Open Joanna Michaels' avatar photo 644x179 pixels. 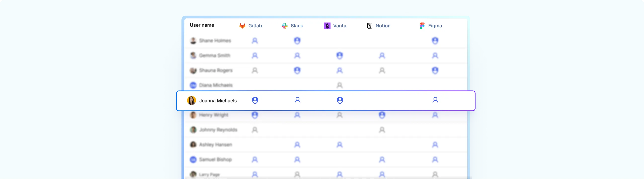coord(192,101)
